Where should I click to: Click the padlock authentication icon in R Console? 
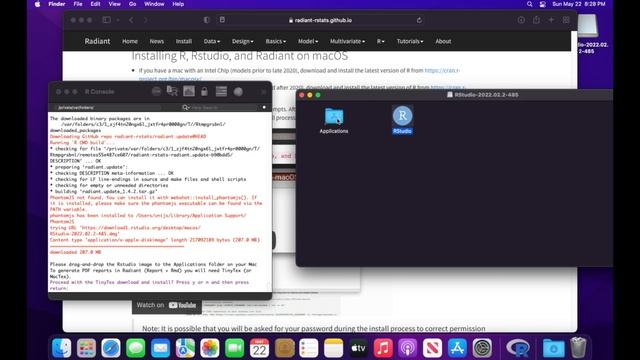pyautogui.click(x=204, y=91)
